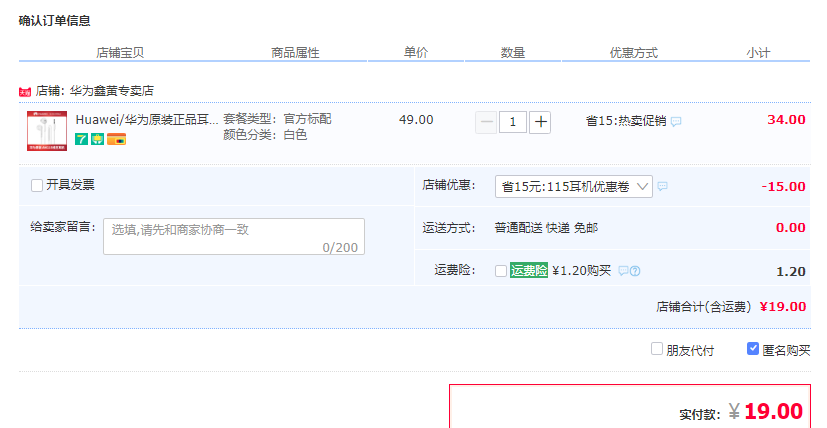The image size is (827, 428).
Task: Click the 确认订单信息 heading
Action: [54, 21]
